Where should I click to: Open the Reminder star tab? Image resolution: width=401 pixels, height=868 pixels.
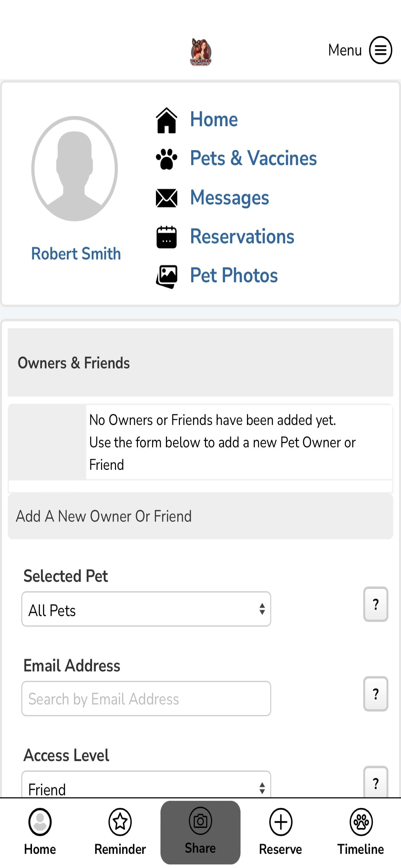point(120,832)
